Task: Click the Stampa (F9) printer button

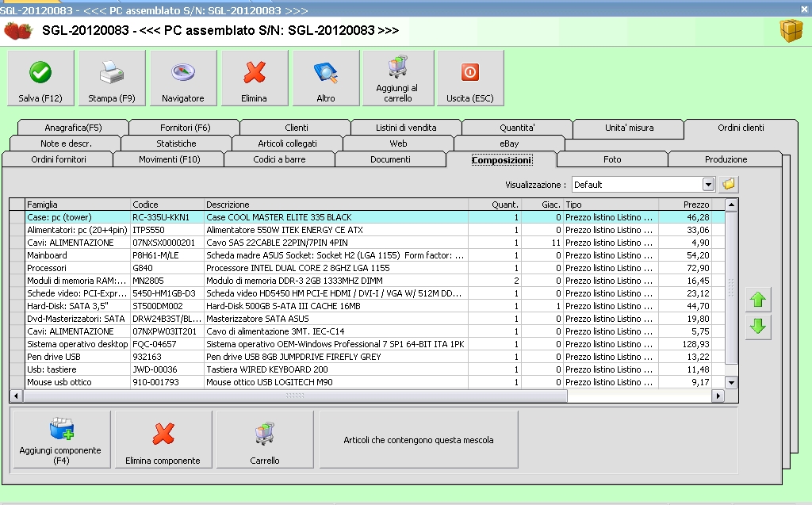Action: [112, 78]
